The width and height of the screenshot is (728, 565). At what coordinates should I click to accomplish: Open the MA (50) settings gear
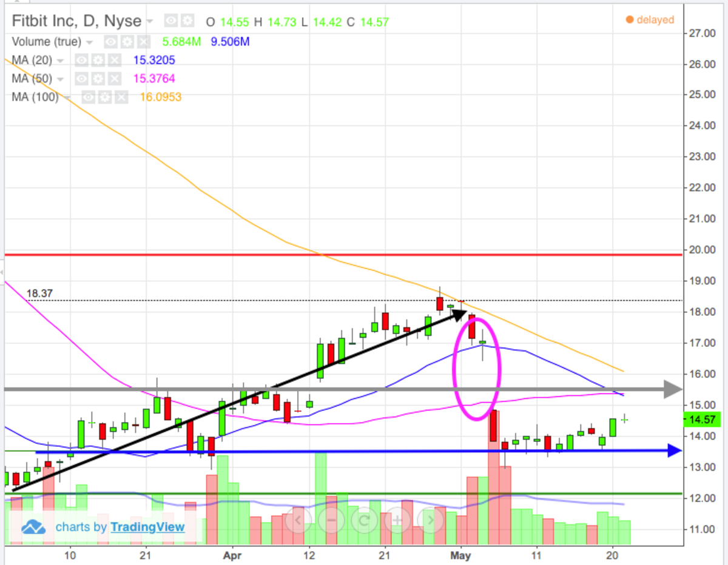pyautogui.click(x=98, y=78)
